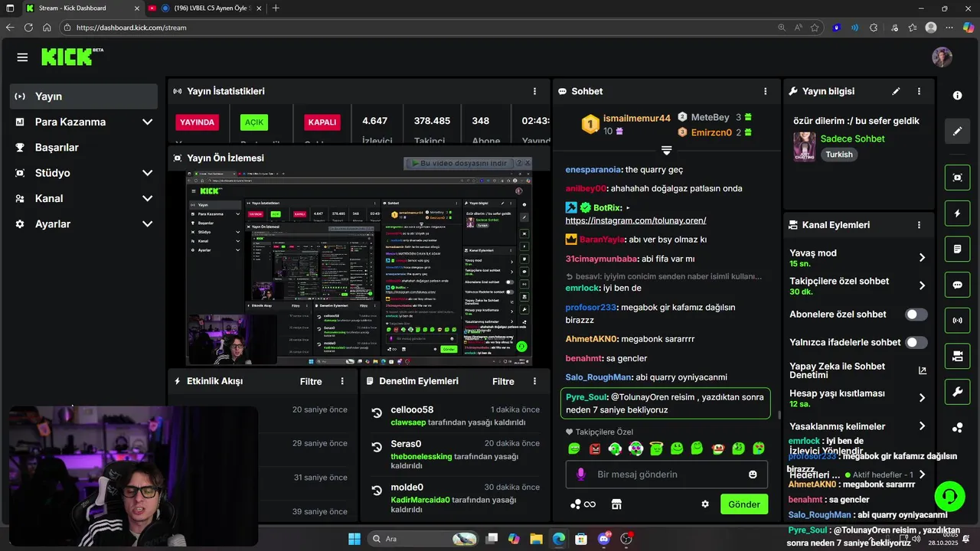Expand Kanal menu chevron
Viewport: 980px width, 551px height.
click(147, 198)
